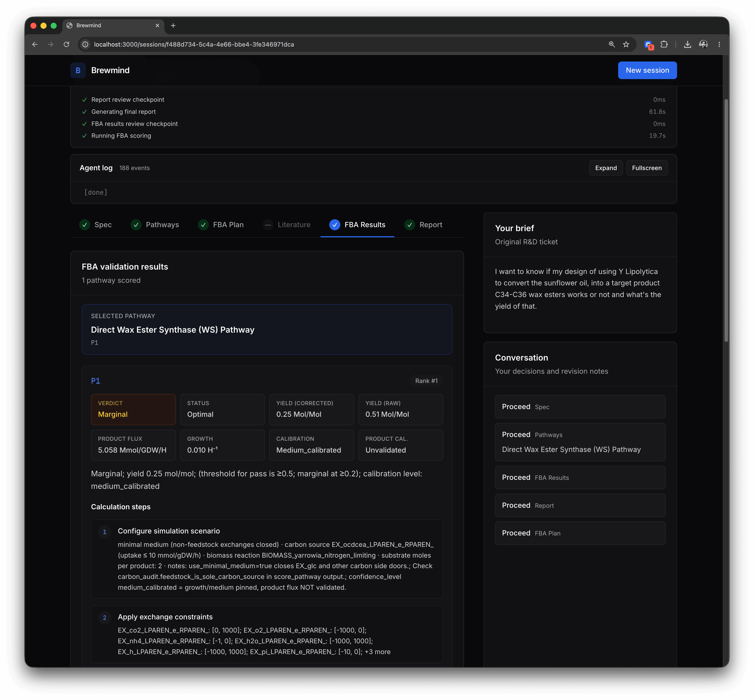Click the Literature step dash icon
Screen dimensions: 754x700
point(268,225)
